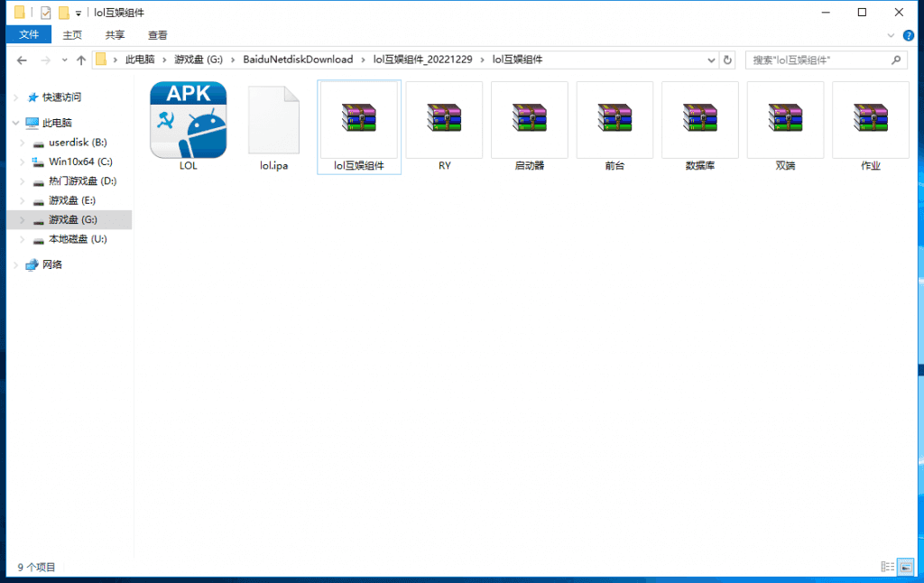This screenshot has height=583, width=924.
Task: Select the LOL APK file icon
Action: (x=188, y=120)
